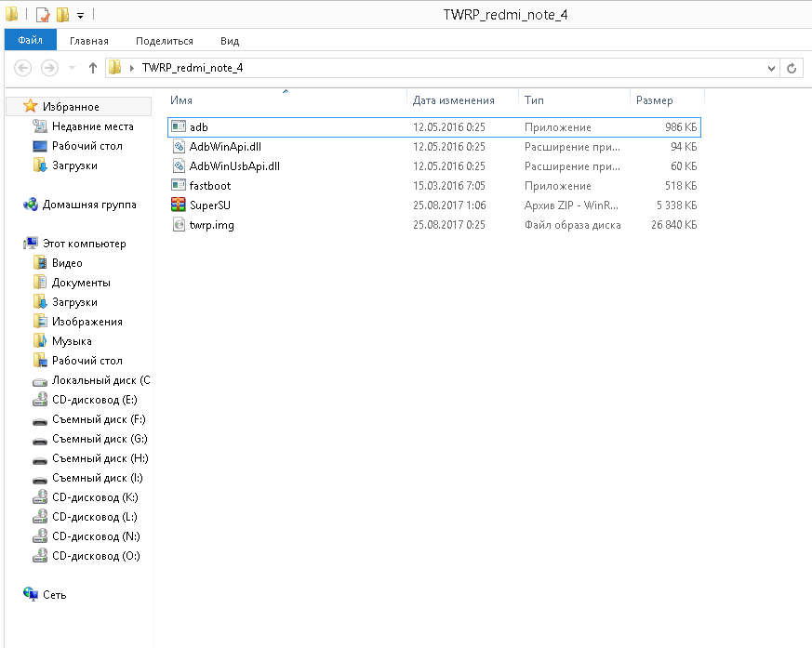Open the Customize Quick Access Toolbar dropdown

(x=81, y=16)
